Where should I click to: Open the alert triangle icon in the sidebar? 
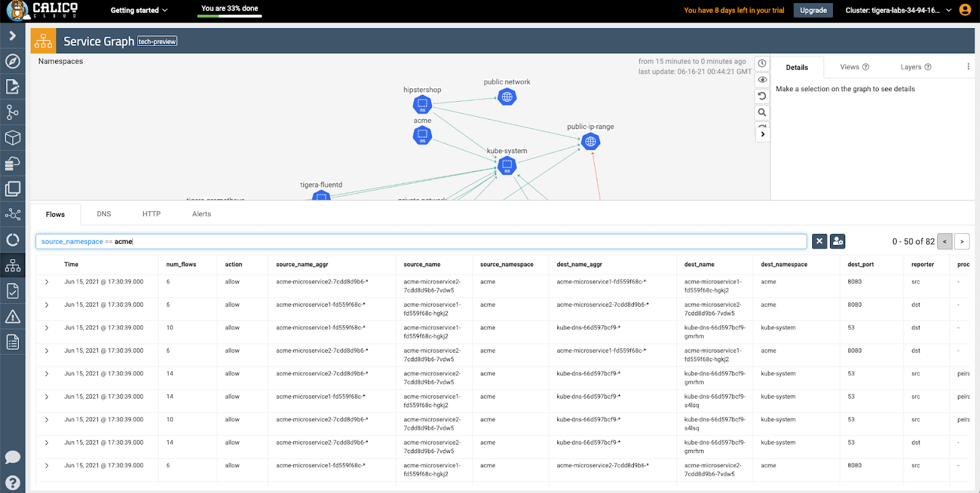tap(12, 316)
